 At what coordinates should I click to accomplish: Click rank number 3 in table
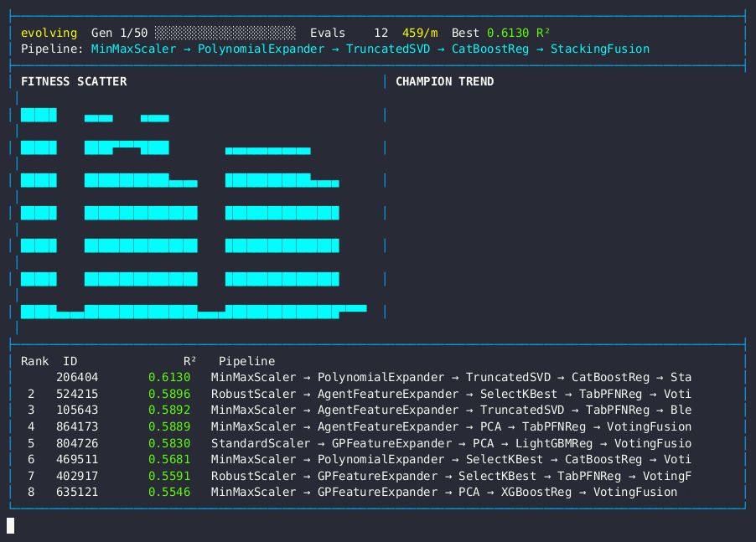(x=31, y=410)
